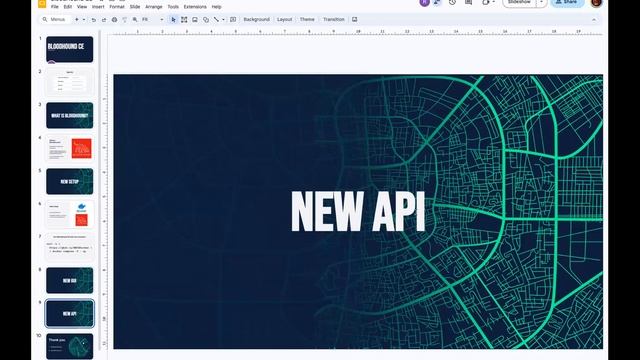Click the Layout button

coord(284,19)
